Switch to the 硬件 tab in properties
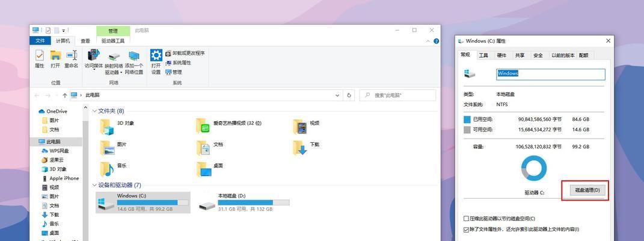The width and height of the screenshot is (644, 241). pos(501,55)
